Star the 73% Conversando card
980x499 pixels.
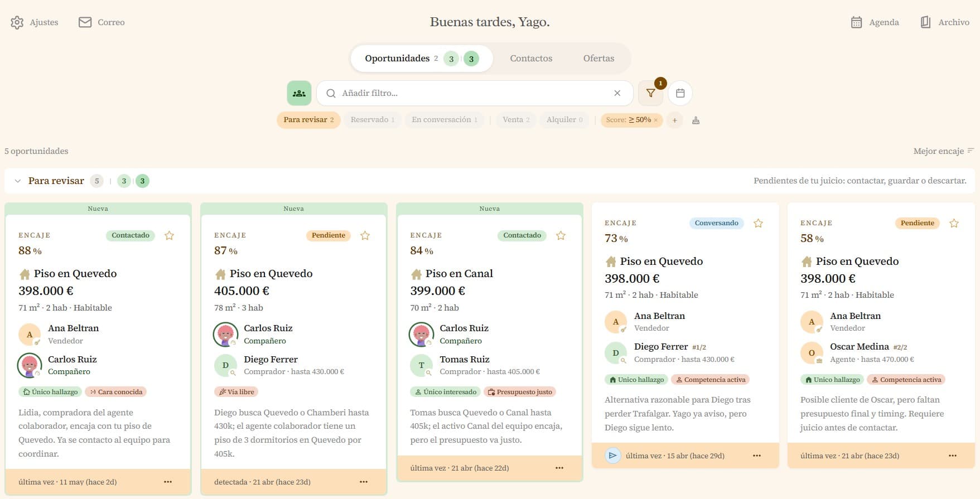[758, 223]
